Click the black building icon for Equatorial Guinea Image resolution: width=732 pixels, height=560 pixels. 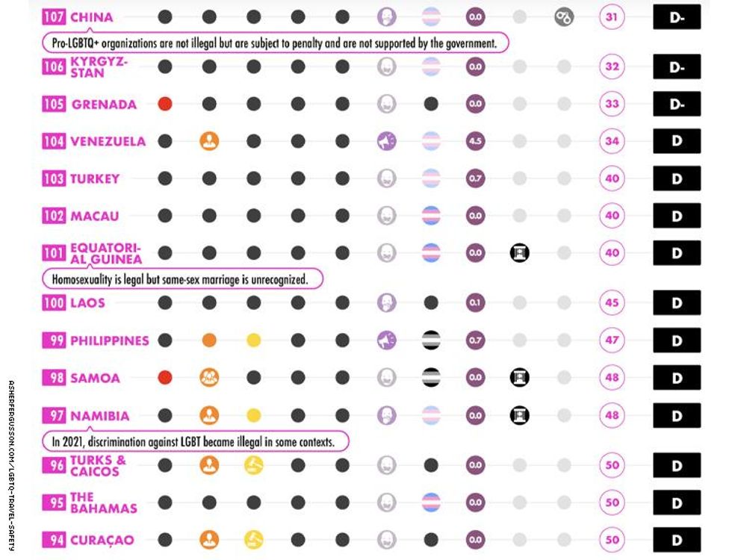520,253
